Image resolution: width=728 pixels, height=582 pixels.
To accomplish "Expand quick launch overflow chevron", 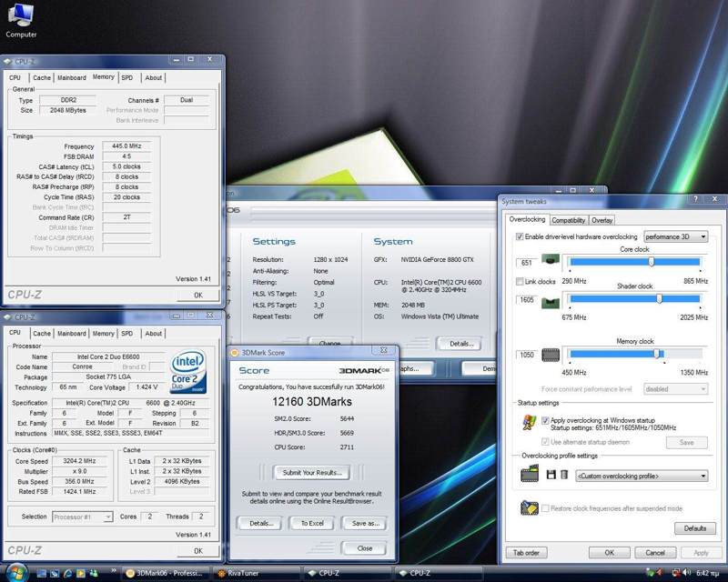I will point(113,570).
